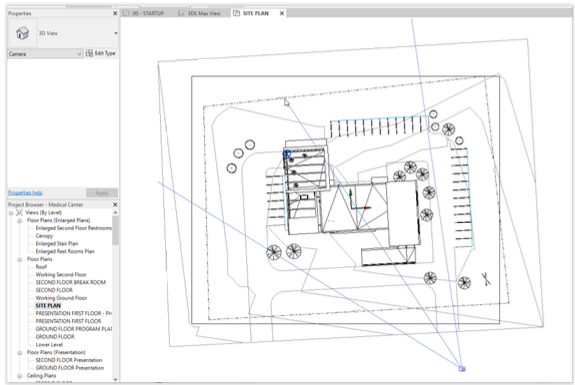
Task: Click the blue camera target circle
Action: pyautogui.click(x=286, y=154)
